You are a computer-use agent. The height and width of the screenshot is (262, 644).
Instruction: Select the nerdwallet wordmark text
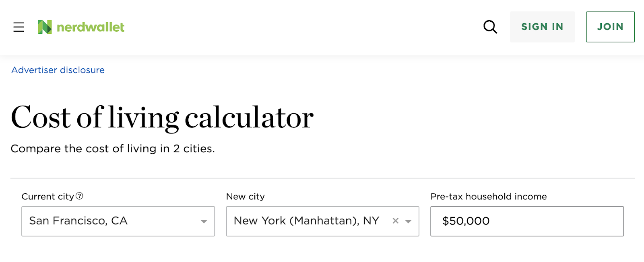click(91, 27)
